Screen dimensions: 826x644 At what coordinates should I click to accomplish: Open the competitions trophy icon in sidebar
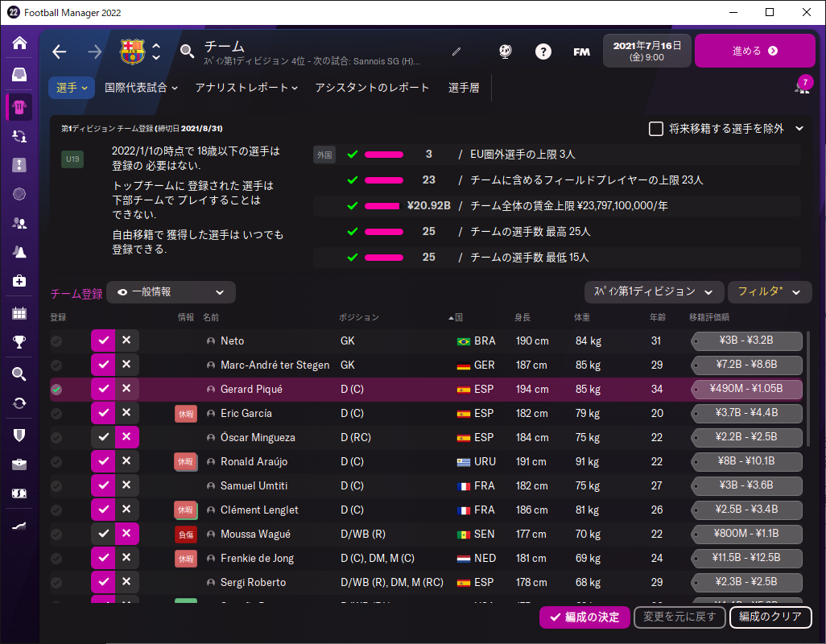pos(19,342)
